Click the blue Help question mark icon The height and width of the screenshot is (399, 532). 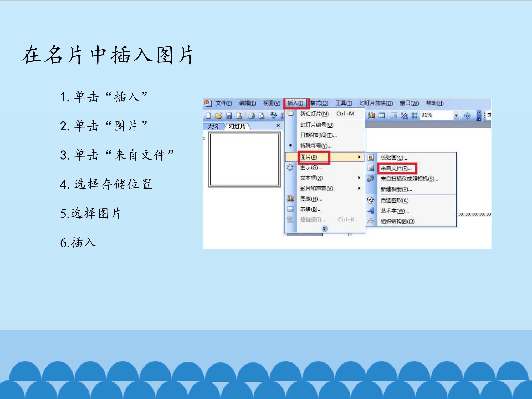tap(467, 115)
